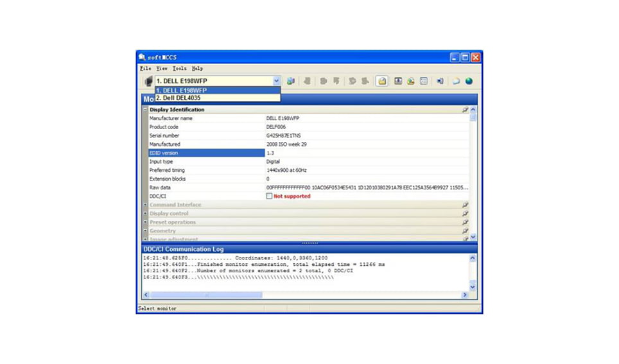Select the Extension blocks row label

click(168, 179)
